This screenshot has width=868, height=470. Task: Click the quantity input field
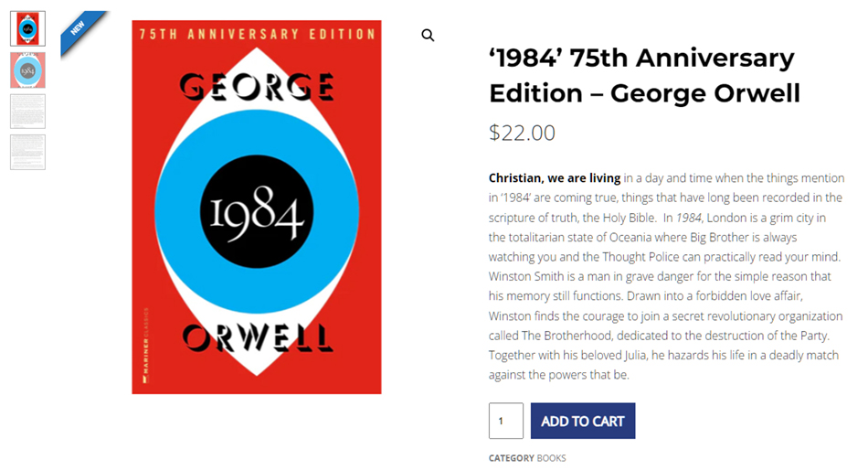[505, 421]
